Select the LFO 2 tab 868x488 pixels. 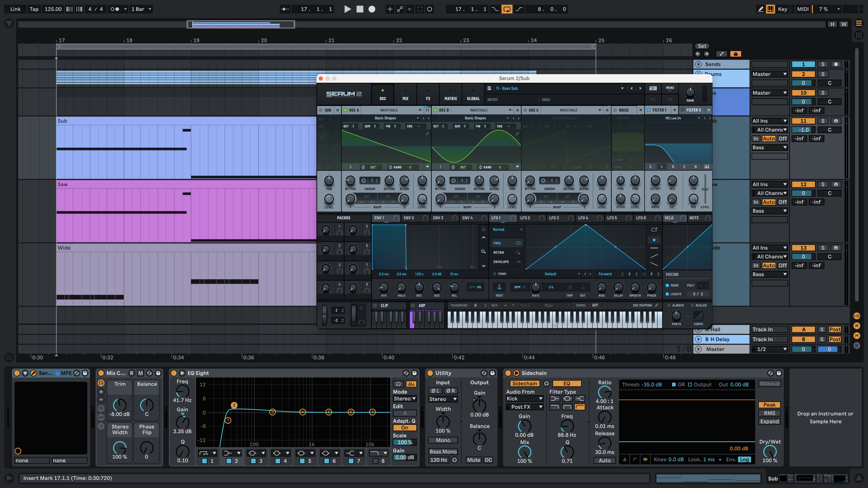(525, 218)
